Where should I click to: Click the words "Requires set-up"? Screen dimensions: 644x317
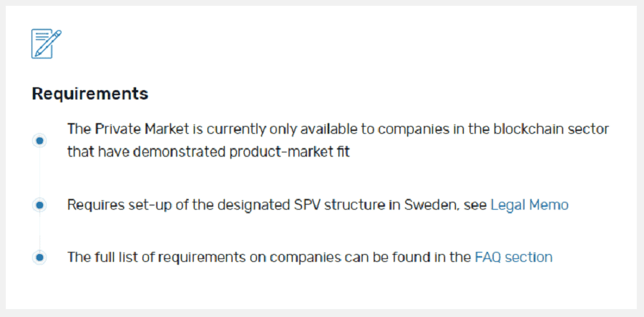click(113, 205)
